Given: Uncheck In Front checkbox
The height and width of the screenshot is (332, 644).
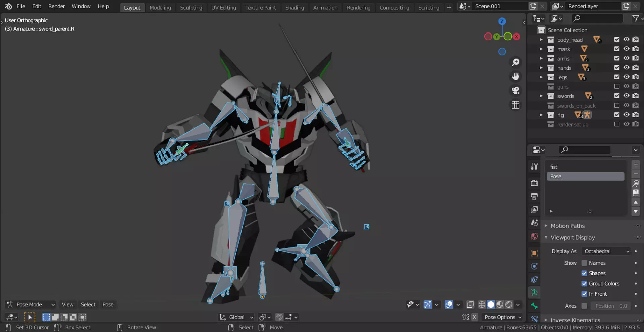Looking at the screenshot, I should pos(584,294).
